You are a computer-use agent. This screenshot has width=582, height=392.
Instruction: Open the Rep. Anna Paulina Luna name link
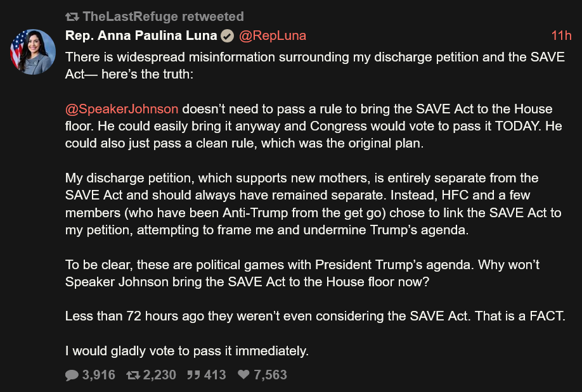coord(141,35)
